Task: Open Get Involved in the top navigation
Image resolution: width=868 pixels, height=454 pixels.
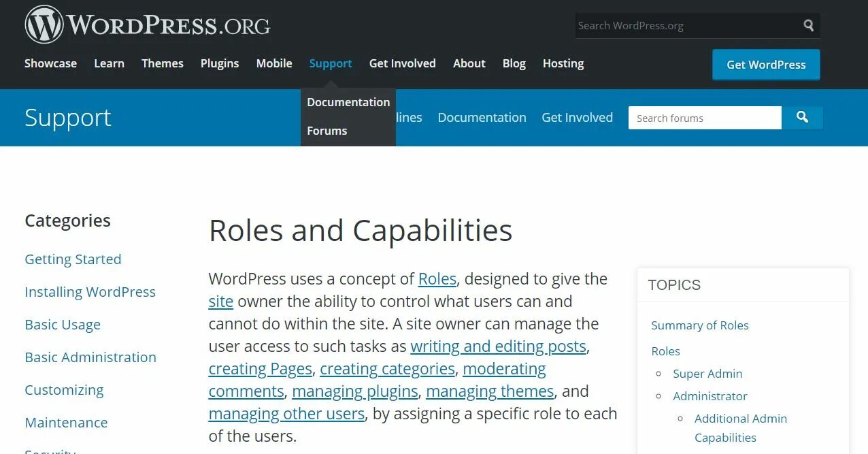Action: tap(403, 63)
